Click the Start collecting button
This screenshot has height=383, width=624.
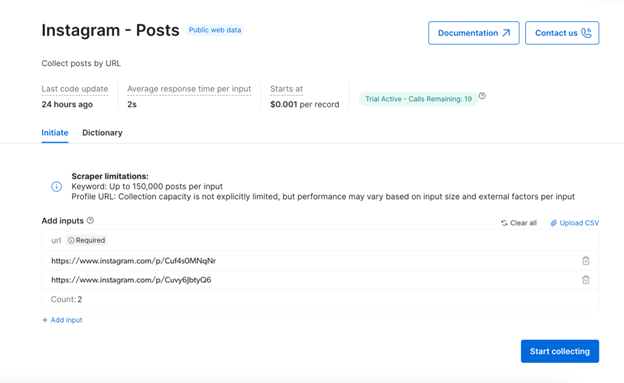[560, 351]
